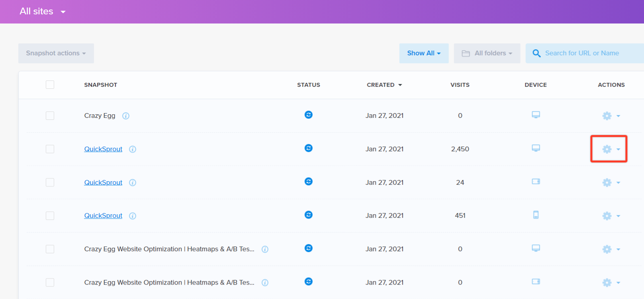Click info icon in QuickSprout 2,450-visits row

133,149
